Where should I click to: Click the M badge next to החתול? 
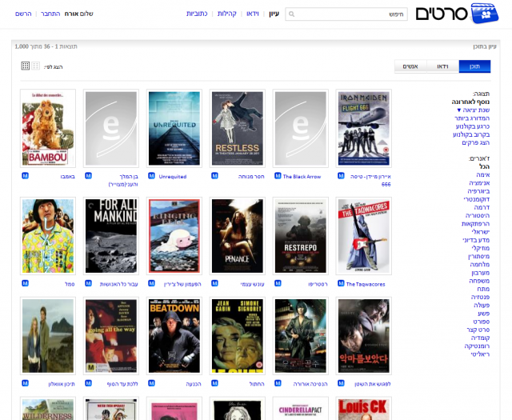tap(214, 383)
